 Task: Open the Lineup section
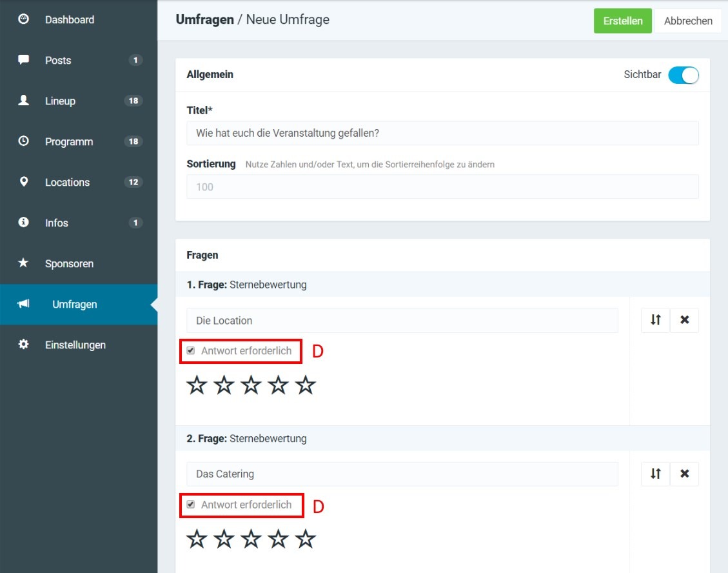coord(60,101)
